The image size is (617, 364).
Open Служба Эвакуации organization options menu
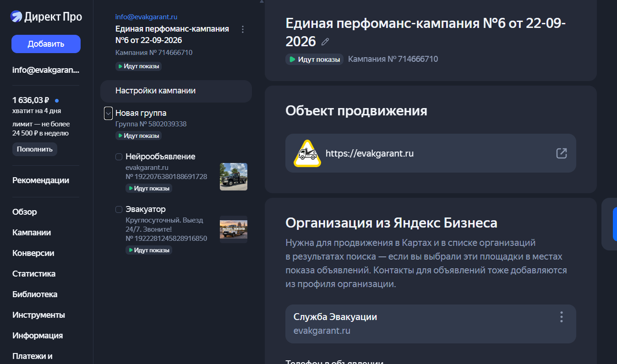[x=561, y=317]
